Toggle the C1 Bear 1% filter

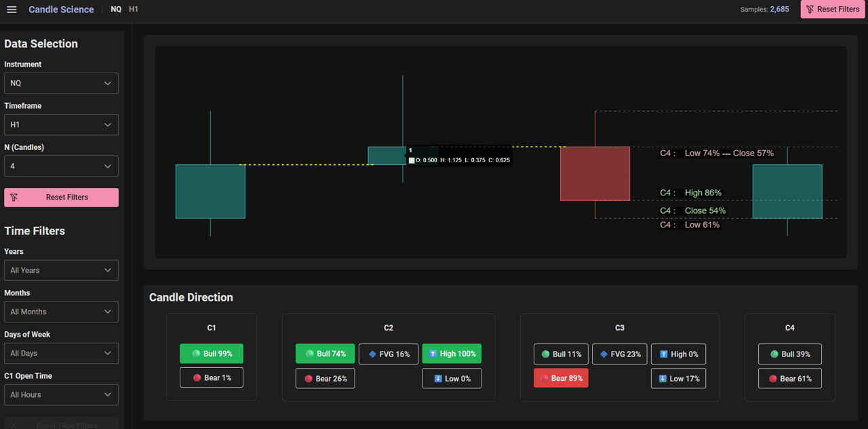pos(212,377)
